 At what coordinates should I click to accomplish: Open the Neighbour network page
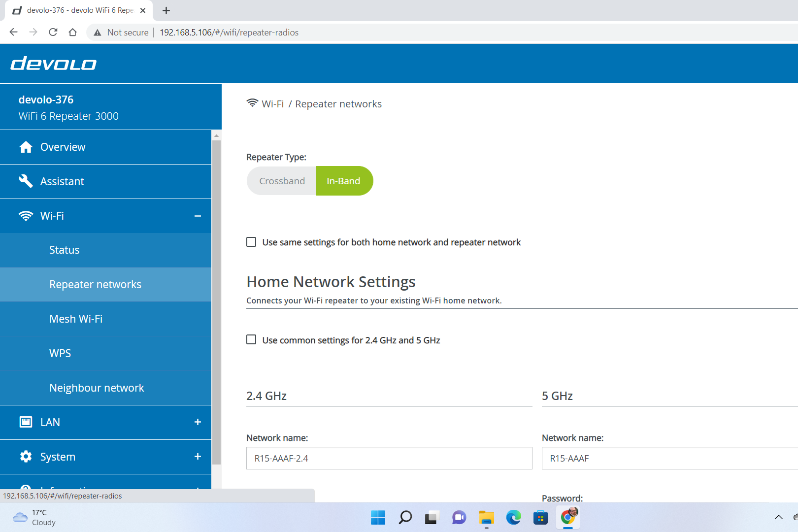point(97,388)
